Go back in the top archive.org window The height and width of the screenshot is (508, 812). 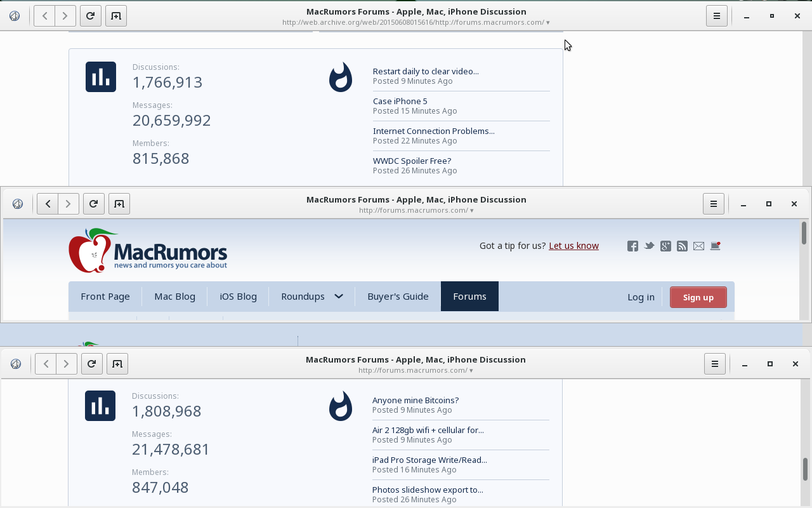pyautogui.click(x=44, y=16)
